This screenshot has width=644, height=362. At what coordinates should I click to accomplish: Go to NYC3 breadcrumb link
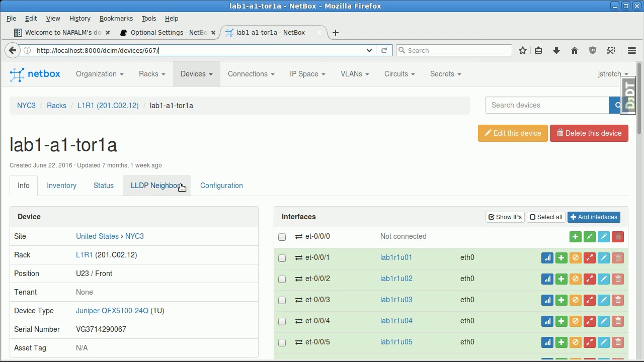(26, 106)
